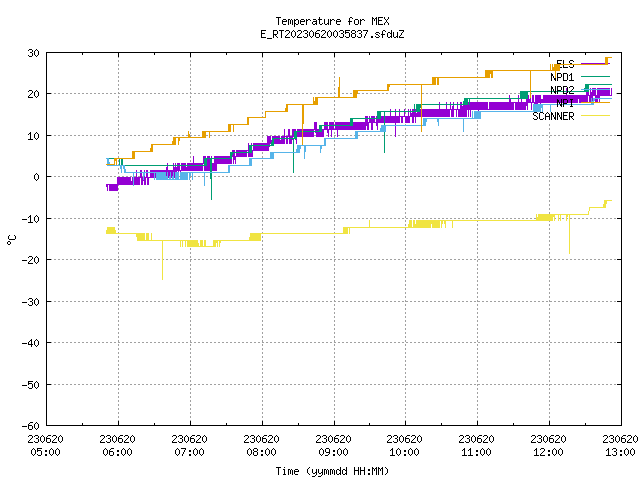Image resolution: width=640 pixels, height=480 pixels.
Task: Click the green NPD1 downward spike after 07:00
Action: [211, 180]
